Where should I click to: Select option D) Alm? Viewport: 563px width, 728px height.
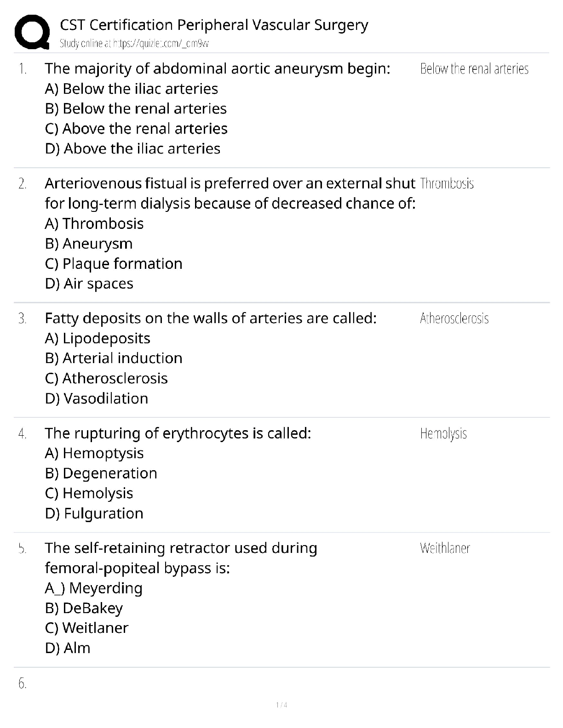68,648
